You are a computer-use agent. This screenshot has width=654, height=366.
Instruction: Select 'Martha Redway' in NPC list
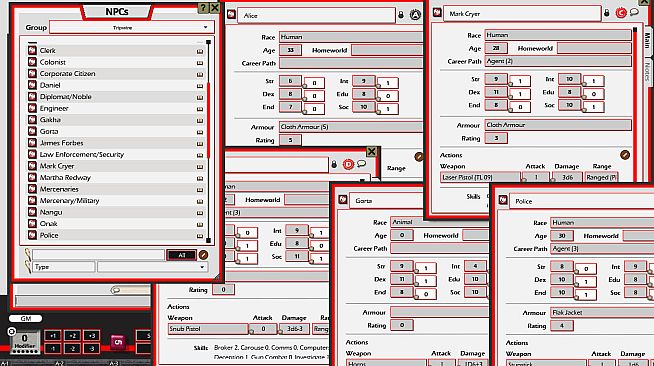pos(65,178)
